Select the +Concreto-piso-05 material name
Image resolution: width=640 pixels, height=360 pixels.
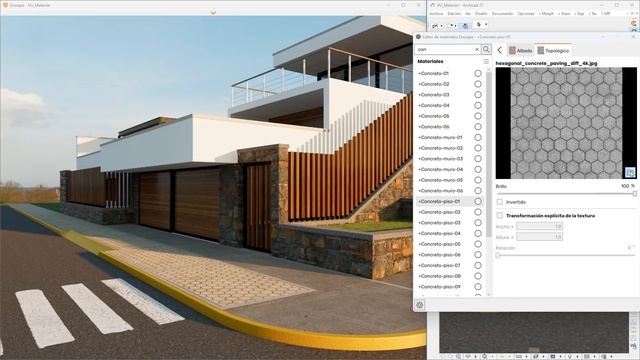tap(439, 244)
